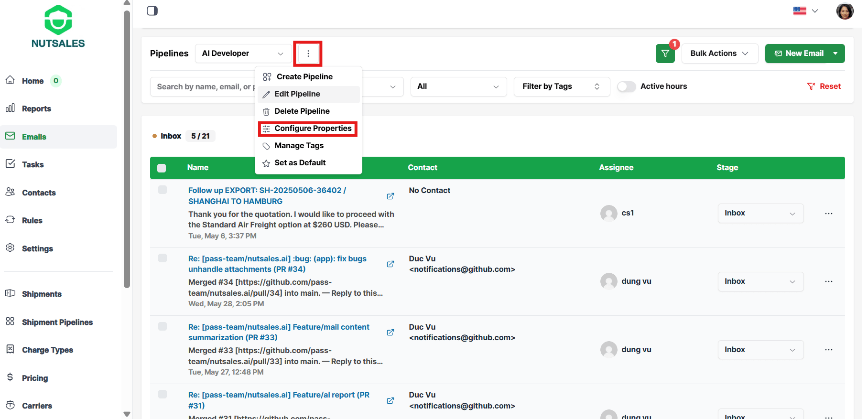Click the Rules sync icon
The width and height of the screenshot is (868, 419).
tap(10, 220)
